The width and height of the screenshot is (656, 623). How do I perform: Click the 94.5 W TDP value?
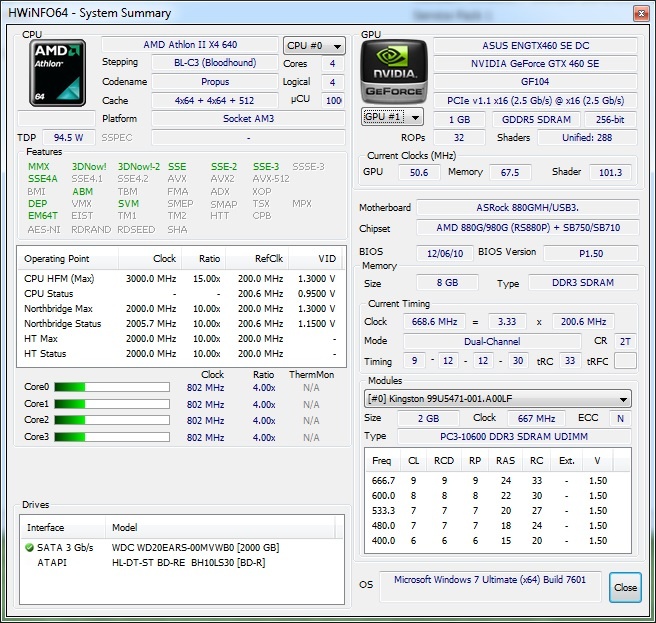coord(69,138)
